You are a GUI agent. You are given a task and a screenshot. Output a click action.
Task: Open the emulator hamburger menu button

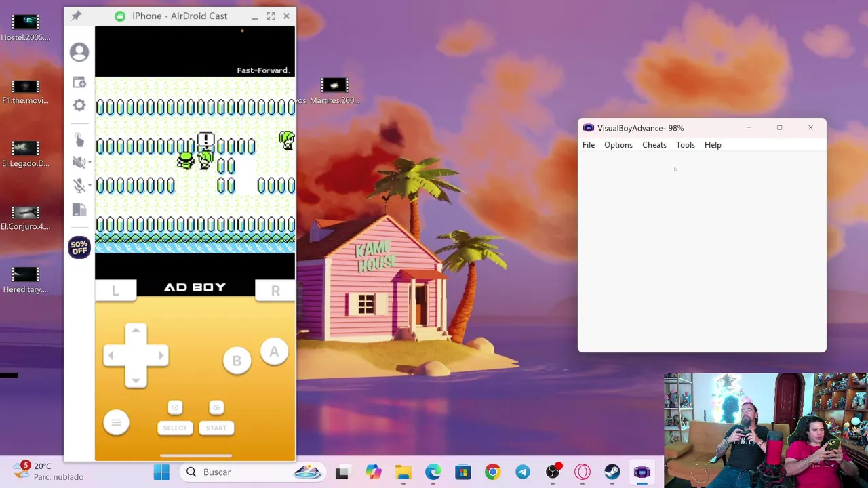[x=116, y=423]
